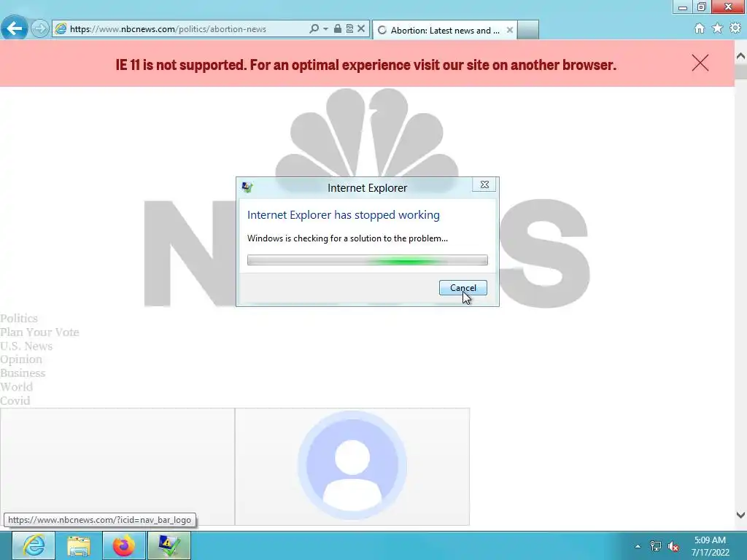Open the Tools gear menu
The height and width of the screenshot is (560, 747).
coord(735,28)
